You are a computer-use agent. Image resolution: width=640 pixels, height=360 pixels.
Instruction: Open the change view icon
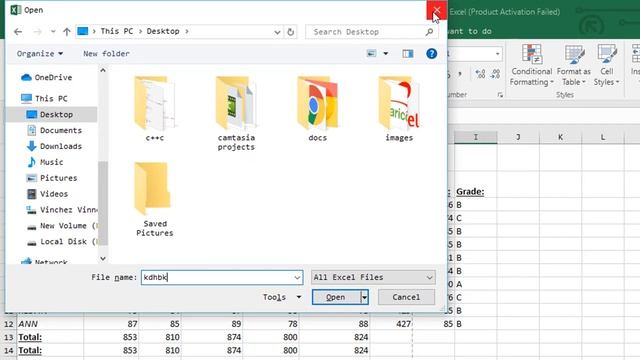tap(371, 53)
